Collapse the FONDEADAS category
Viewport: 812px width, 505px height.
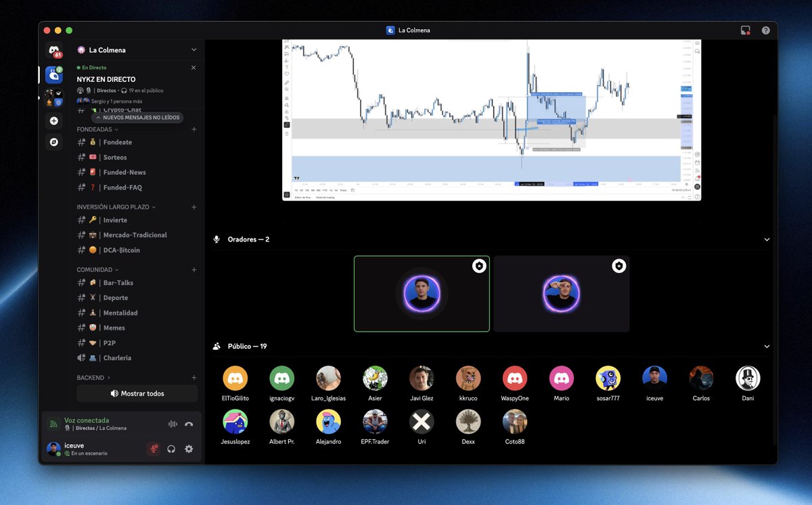[97, 129]
